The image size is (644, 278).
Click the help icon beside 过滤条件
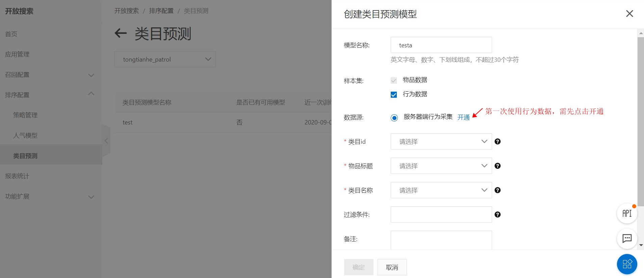[497, 215]
